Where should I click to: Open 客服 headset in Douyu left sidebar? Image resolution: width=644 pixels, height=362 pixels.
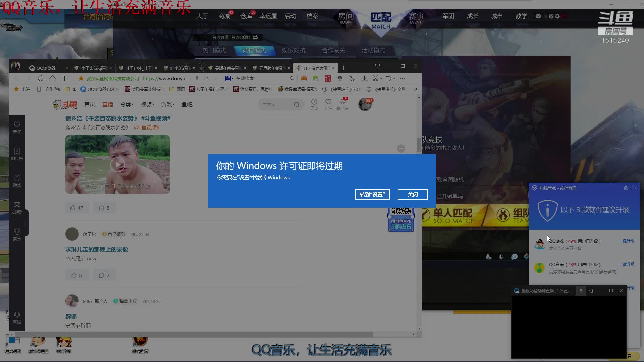tap(17, 318)
